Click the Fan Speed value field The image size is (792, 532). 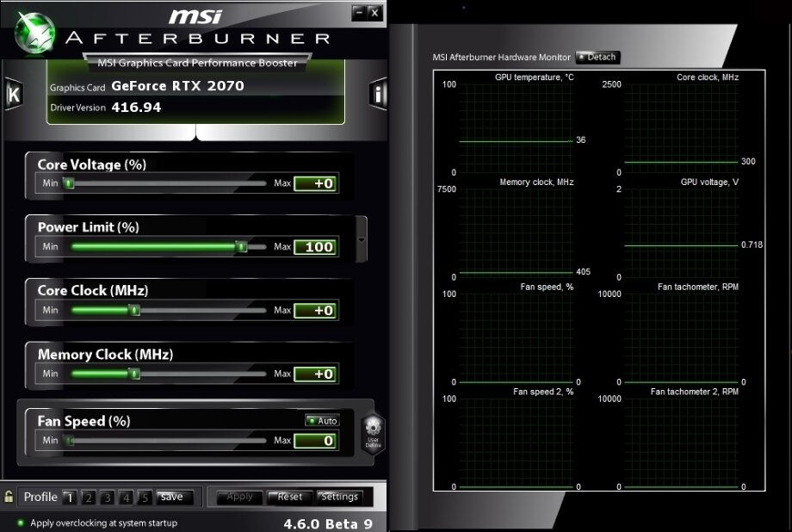(x=316, y=441)
